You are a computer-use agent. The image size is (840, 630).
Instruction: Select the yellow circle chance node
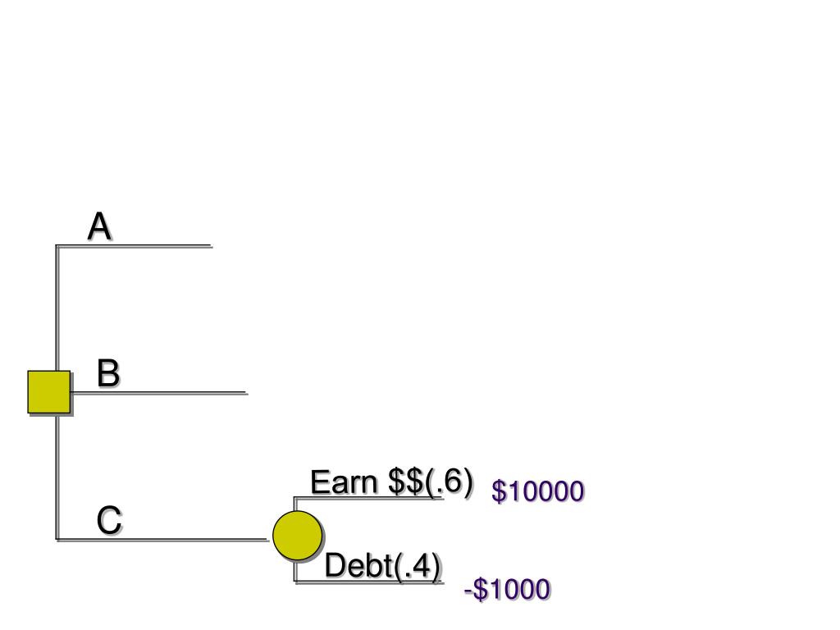[297, 535]
